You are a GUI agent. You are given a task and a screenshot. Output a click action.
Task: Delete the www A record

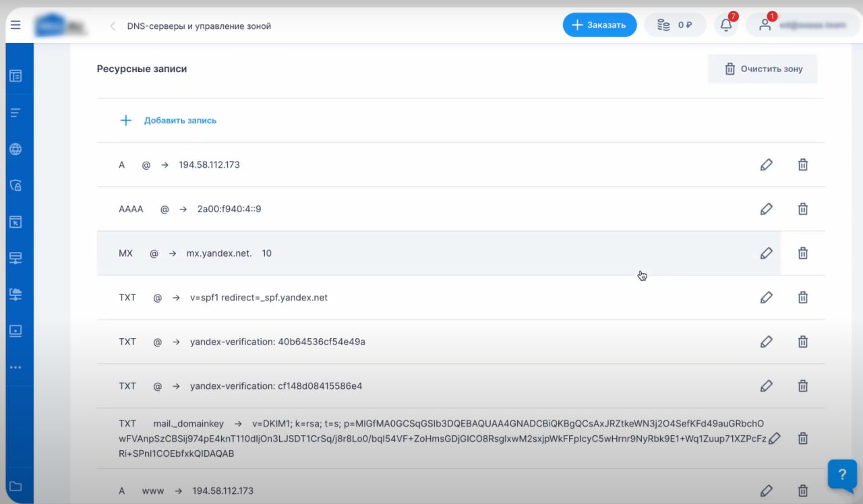pos(803,491)
